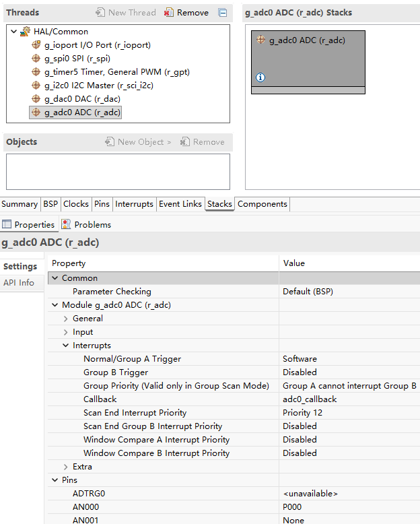Image resolution: width=420 pixels, height=524 pixels.
Task: Select g_spi0 SPI (r_spi) in threads tree
Action: [x=77, y=59]
